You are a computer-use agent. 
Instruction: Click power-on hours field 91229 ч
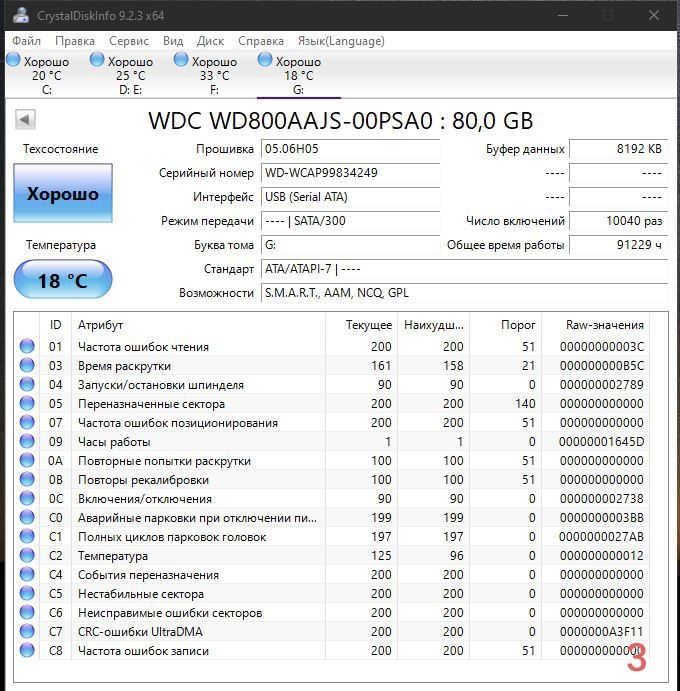click(618, 245)
